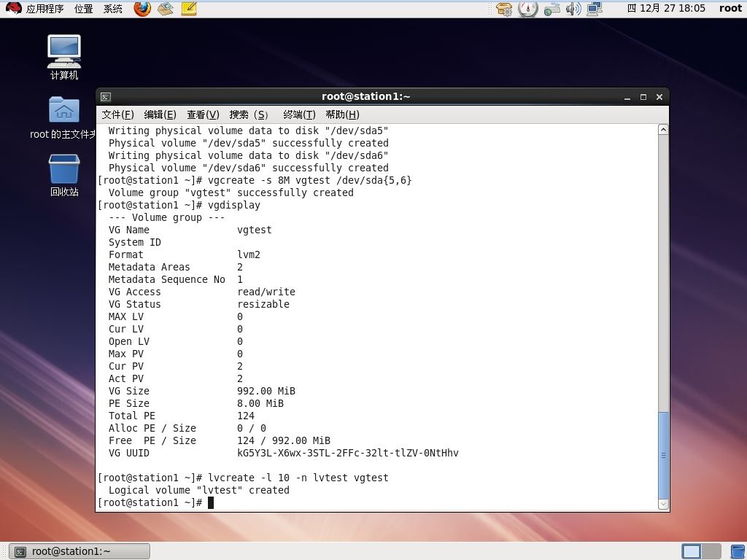Click the root@station1 taskbar button
Viewport: 747px width, 560px height.
tap(80, 551)
